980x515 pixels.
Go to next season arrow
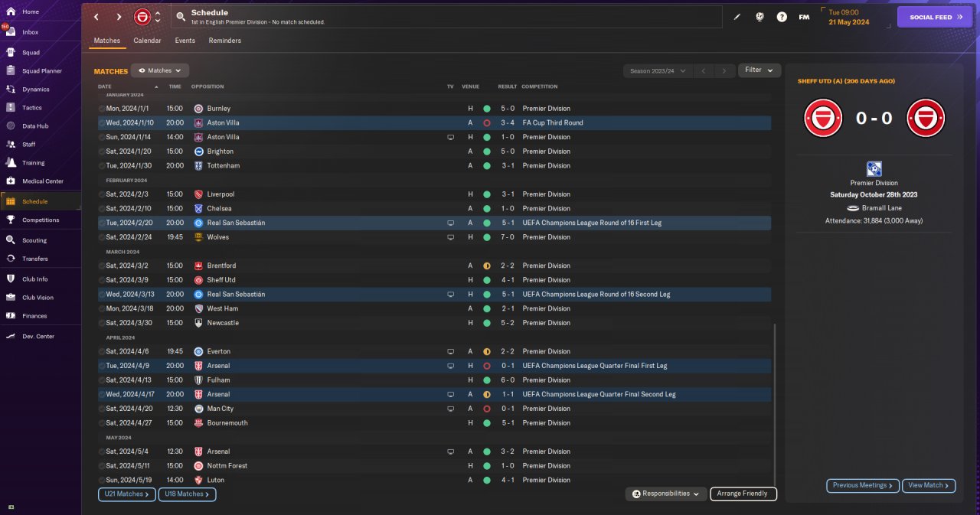tap(724, 70)
